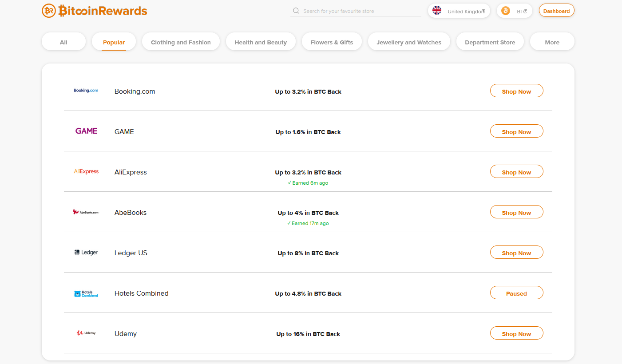Viewport: 622px width, 364px height.
Task: Open the AbeBooks store logo
Action: [86, 212]
